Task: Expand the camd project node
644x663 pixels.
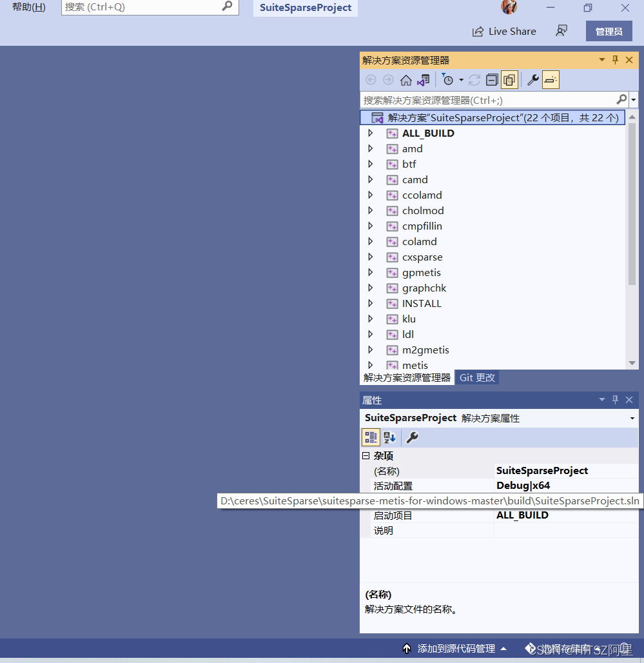Action: 371,180
